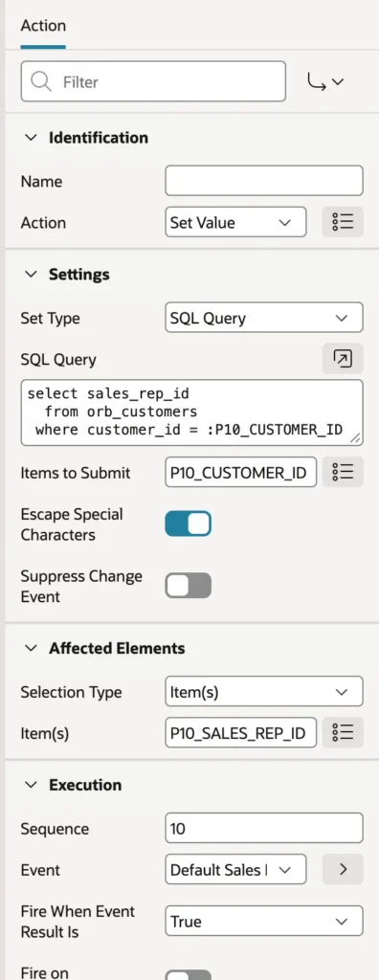Click the search magnifier in Filter

click(x=41, y=82)
